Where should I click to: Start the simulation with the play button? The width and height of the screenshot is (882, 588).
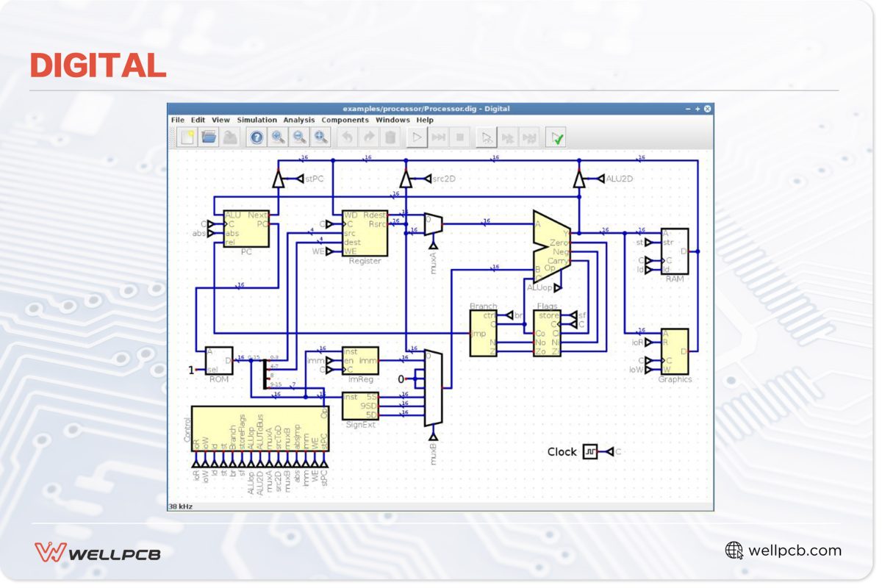(417, 137)
